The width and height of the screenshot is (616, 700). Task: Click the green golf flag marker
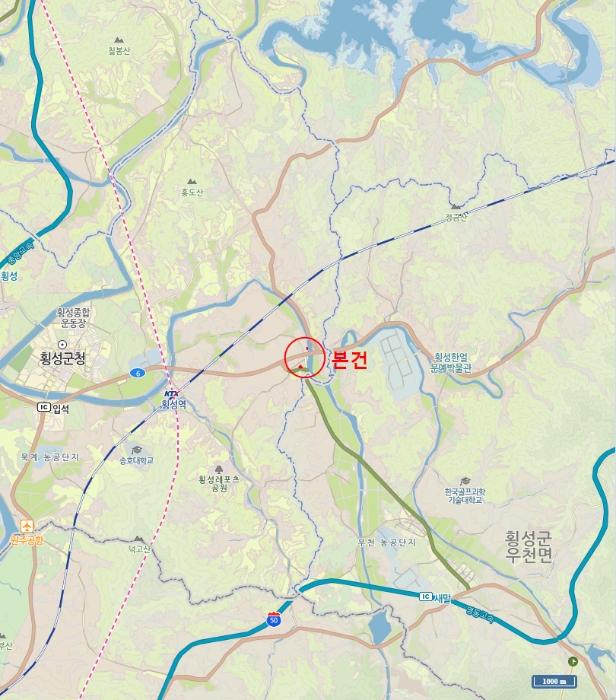coord(573,661)
